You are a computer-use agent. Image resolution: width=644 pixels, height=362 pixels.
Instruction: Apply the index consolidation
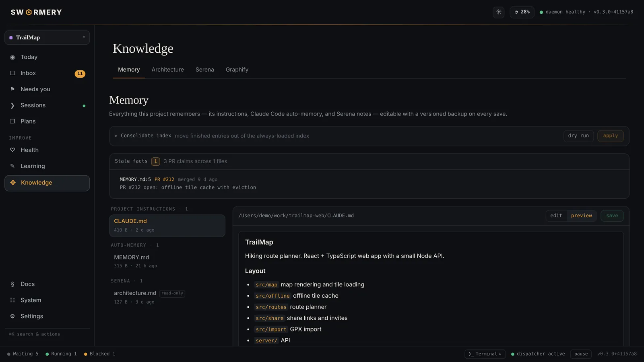611,136
